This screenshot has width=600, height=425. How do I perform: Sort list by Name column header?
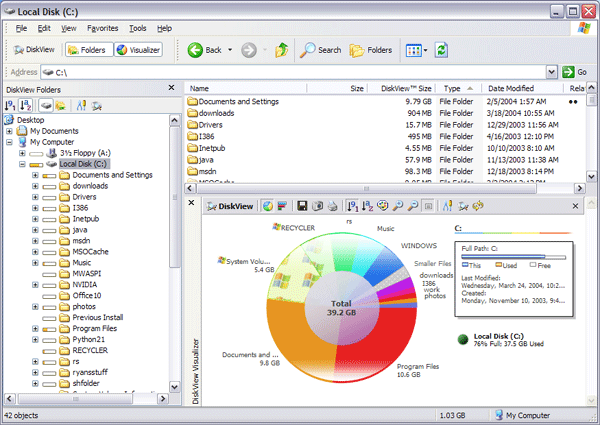[246, 88]
